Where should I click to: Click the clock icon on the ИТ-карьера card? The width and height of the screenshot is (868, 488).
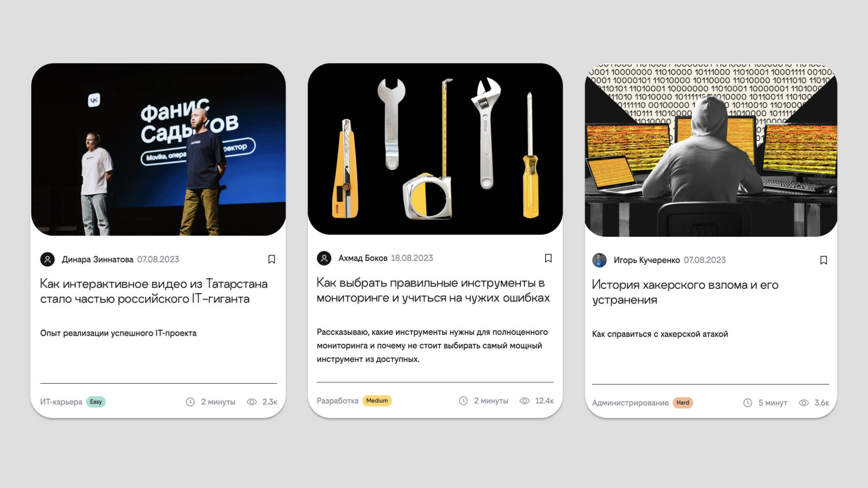click(190, 402)
